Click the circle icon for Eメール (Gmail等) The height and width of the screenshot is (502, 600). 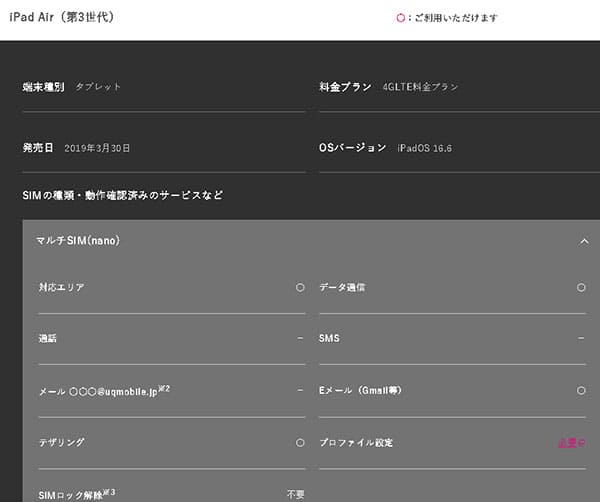point(581,390)
